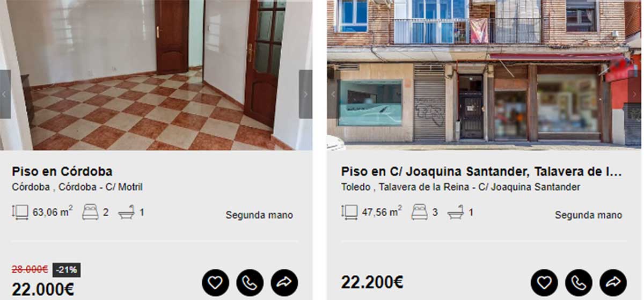Show next photo of Córdoba flat
The height and width of the screenshot is (300, 644).
pyautogui.click(x=305, y=94)
